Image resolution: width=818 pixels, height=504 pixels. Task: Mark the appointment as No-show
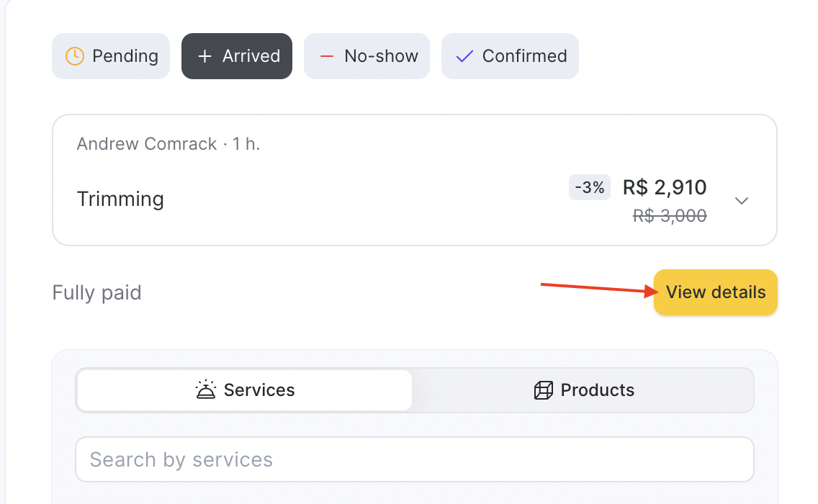click(x=367, y=56)
